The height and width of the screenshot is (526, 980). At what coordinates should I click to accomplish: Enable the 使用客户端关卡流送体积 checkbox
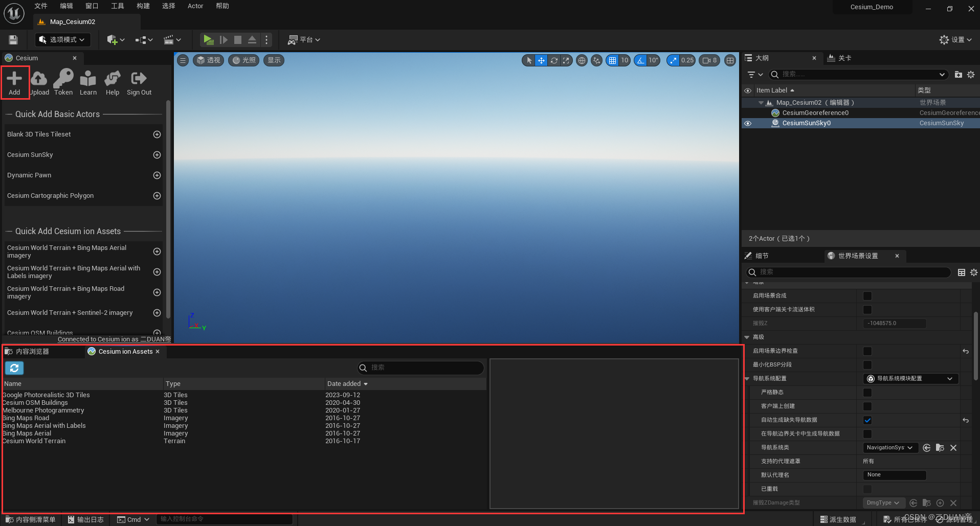[x=867, y=310]
